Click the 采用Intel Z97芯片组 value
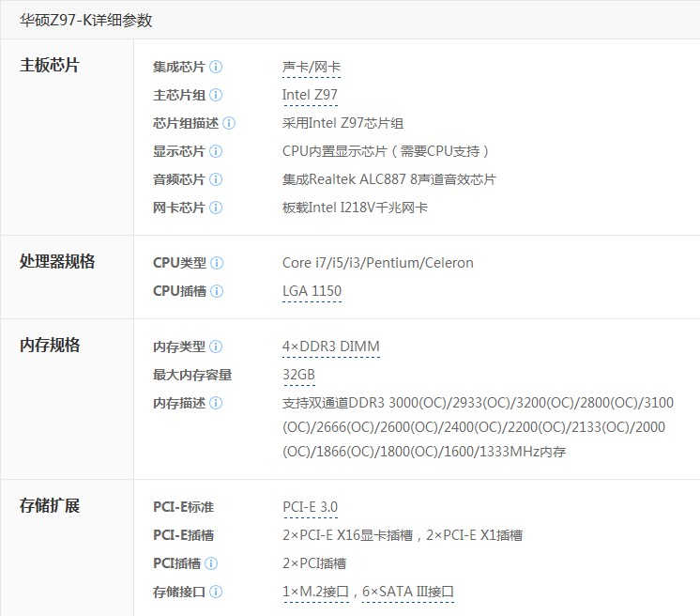 (x=342, y=123)
